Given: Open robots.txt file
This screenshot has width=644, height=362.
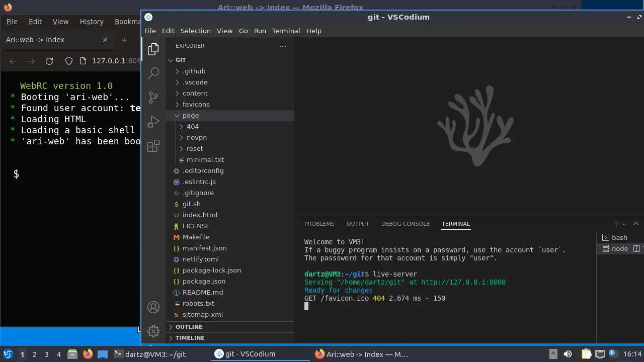Looking at the screenshot, I should click(230, 304).
